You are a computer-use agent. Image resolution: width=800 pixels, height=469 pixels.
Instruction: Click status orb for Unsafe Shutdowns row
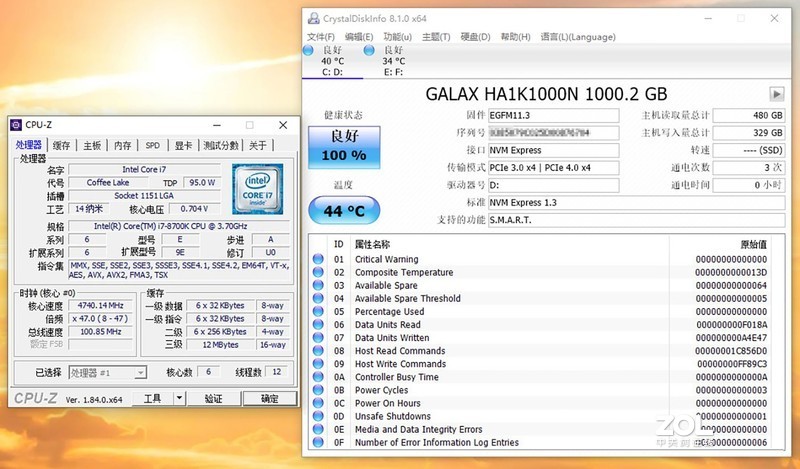[x=318, y=416]
